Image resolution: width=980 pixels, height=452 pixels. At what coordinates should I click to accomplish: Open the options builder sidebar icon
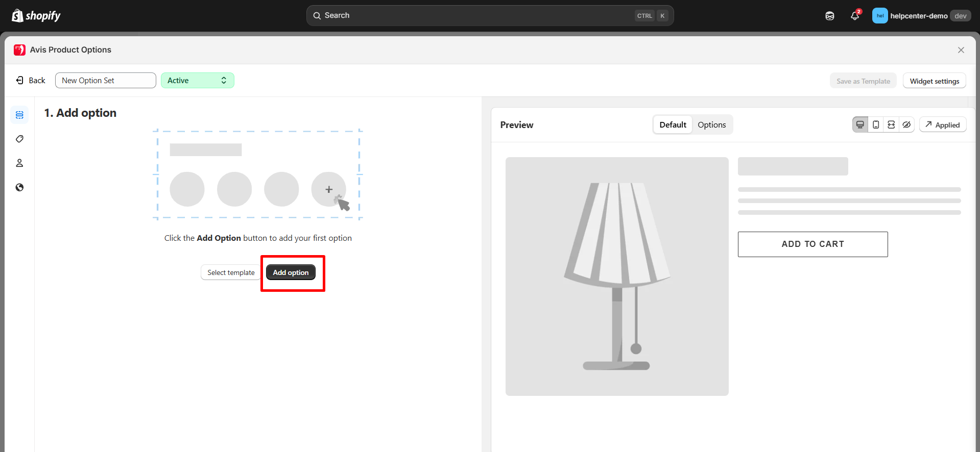(19, 115)
